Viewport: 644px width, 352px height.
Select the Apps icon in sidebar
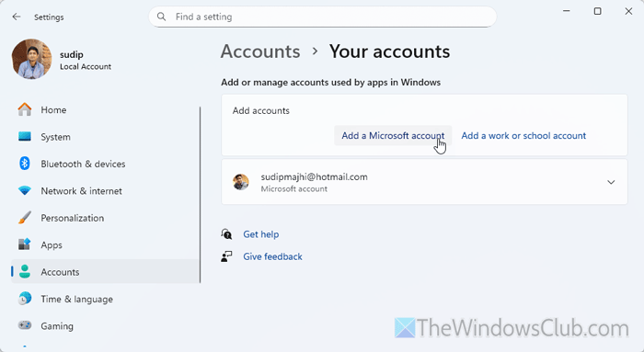pos(25,244)
